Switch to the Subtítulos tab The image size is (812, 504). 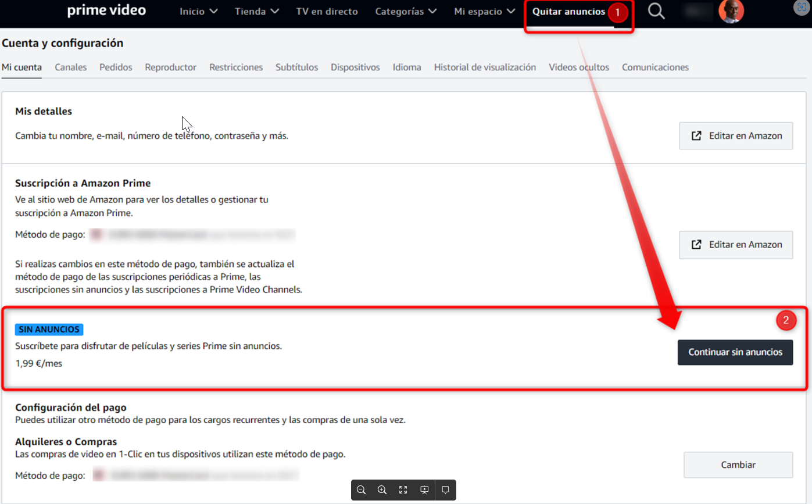[297, 67]
